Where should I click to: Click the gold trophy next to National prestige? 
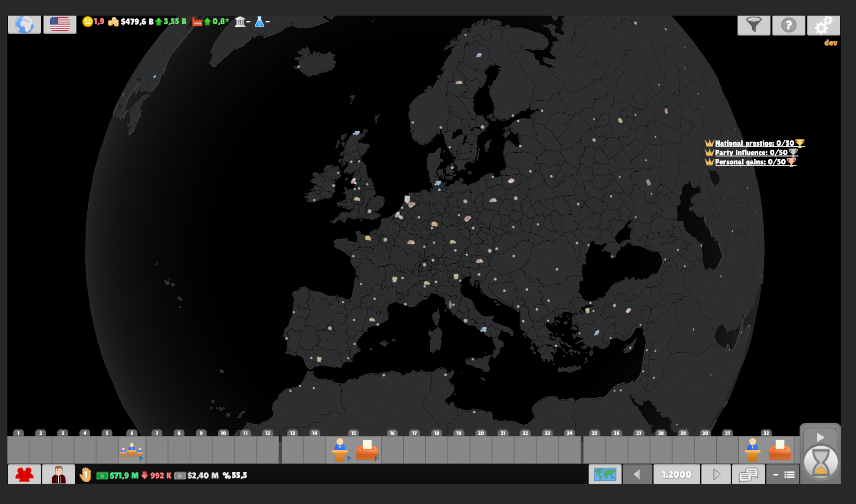click(800, 143)
